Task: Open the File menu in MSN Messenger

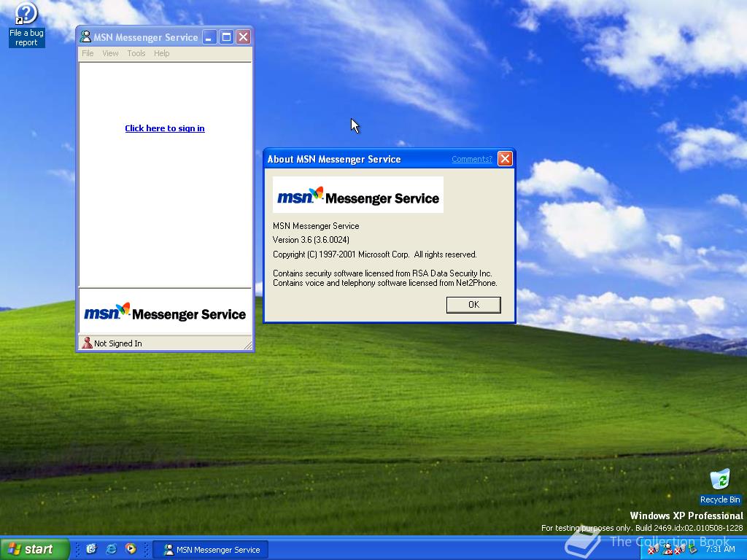Action: (88, 53)
